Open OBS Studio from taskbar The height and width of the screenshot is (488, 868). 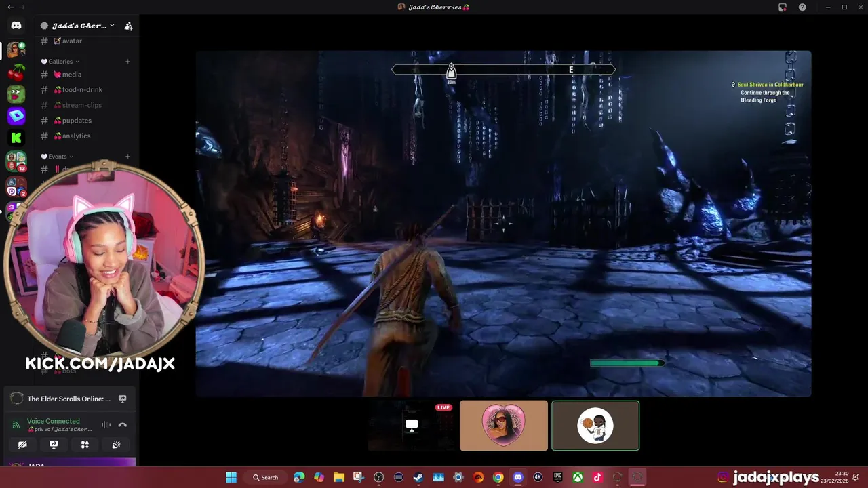tap(378, 477)
